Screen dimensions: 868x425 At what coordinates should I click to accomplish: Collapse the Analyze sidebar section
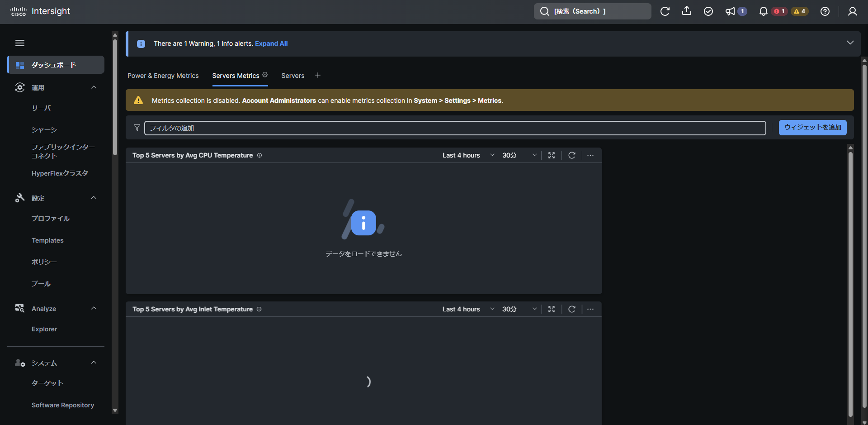(x=94, y=309)
